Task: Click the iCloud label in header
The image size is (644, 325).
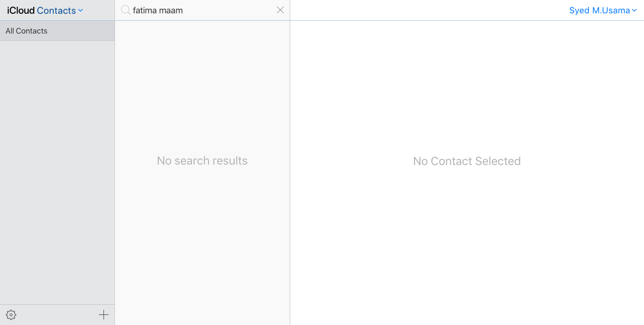Action: tap(21, 10)
